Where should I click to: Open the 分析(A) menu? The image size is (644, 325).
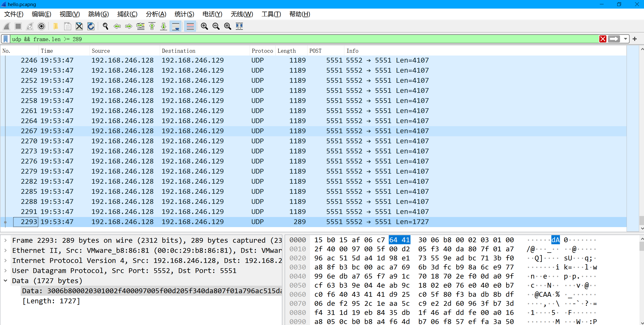coord(156,14)
